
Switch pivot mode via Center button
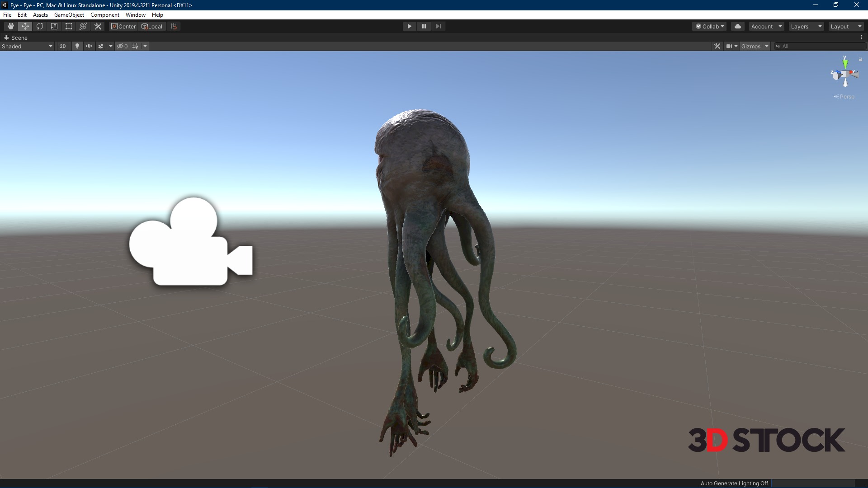point(123,26)
